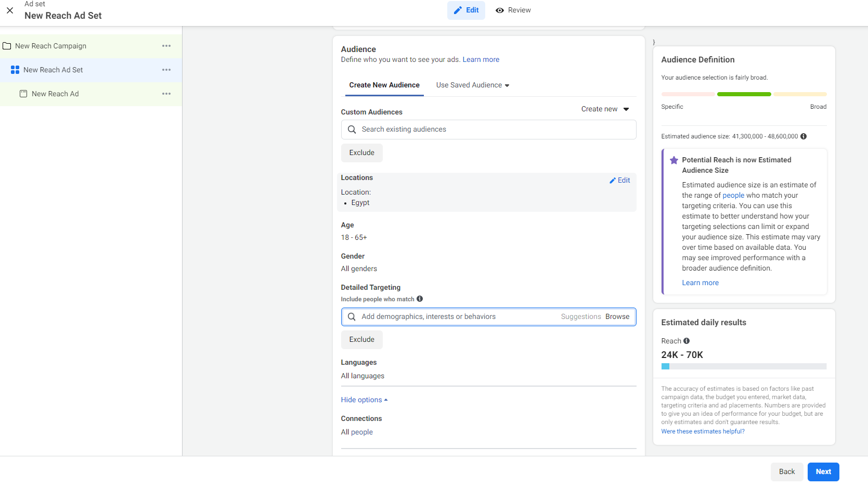Click the Estimated daily results heading
This screenshot has width=868, height=486.
tap(704, 323)
